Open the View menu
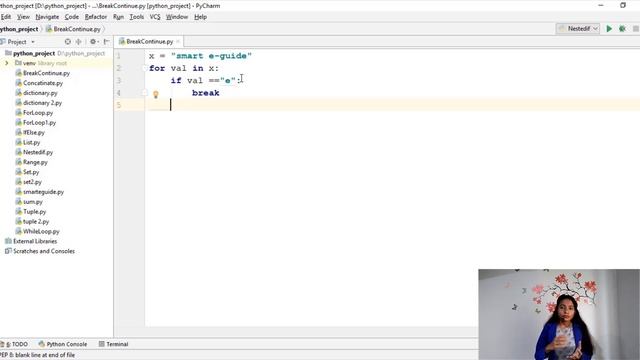 tap(23, 17)
